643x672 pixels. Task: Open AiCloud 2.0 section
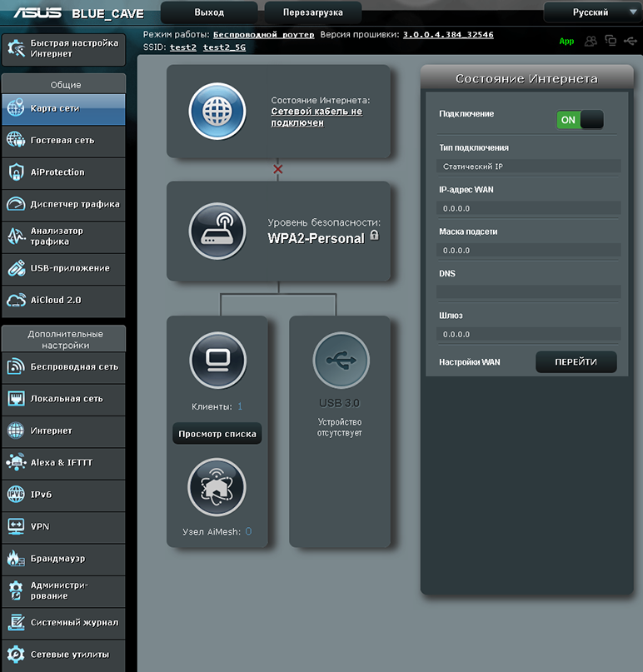[x=64, y=301]
